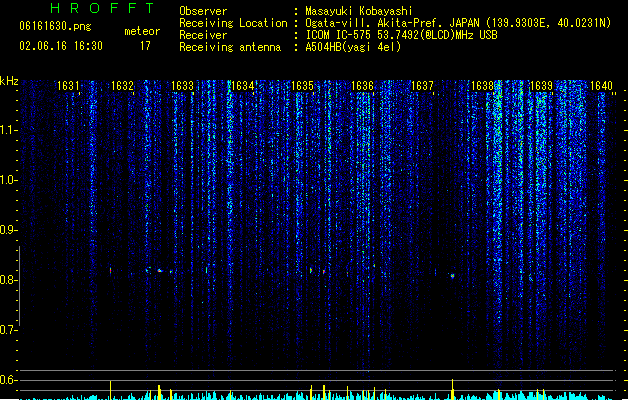This screenshot has height=400, width=629.
Task: Click the kHz axis unit label
Action: pos(9,81)
